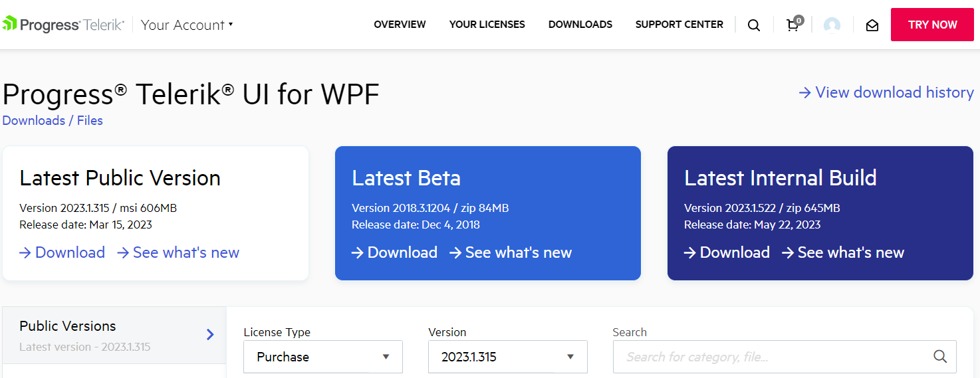See what's new in Latest Internal Build
Screen dimensions: 980x378
(843, 252)
